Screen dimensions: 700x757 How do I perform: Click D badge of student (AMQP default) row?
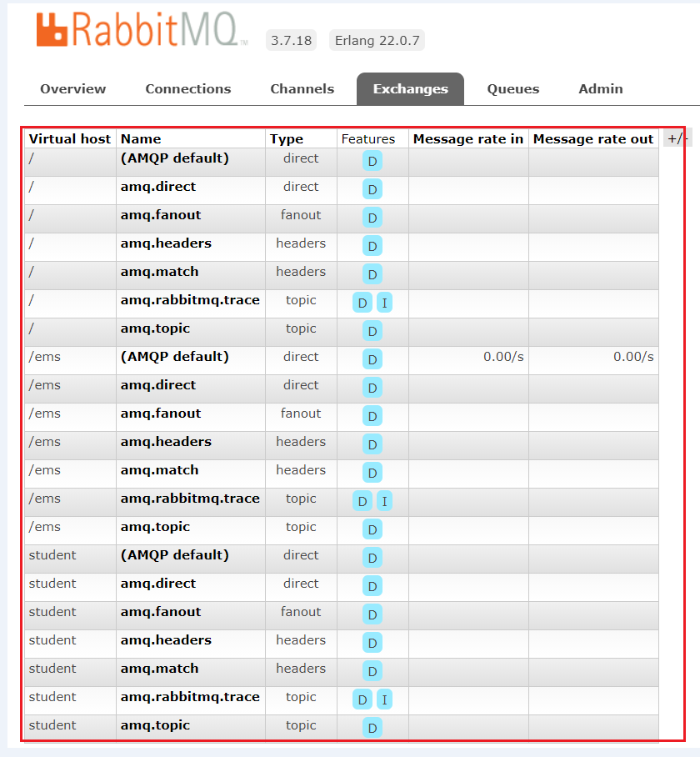point(372,558)
